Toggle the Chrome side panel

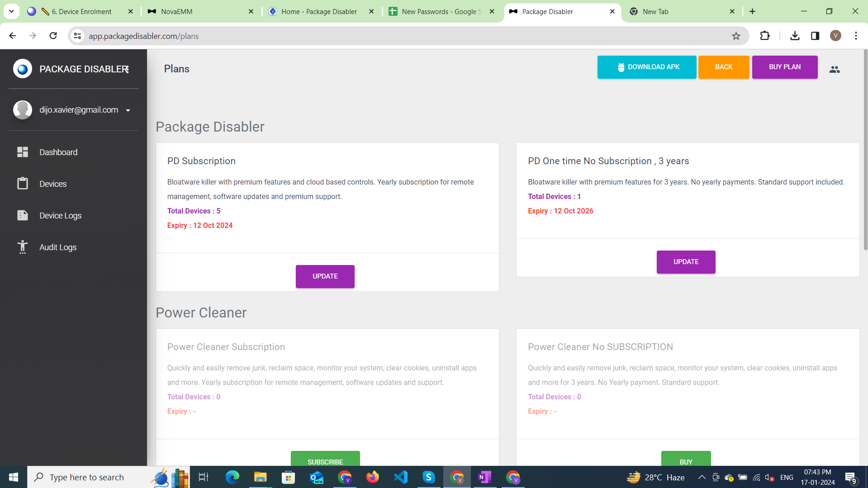(815, 36)
